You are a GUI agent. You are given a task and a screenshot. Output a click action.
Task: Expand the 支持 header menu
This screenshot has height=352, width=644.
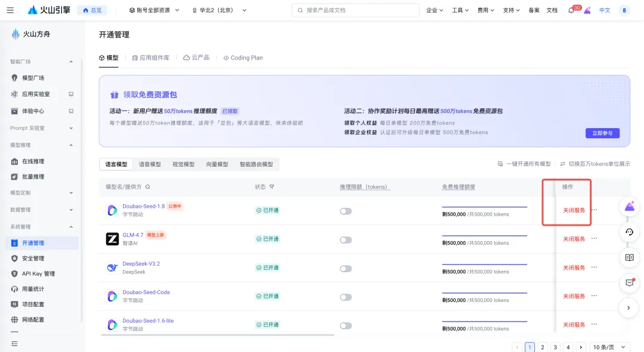(511, 10)
